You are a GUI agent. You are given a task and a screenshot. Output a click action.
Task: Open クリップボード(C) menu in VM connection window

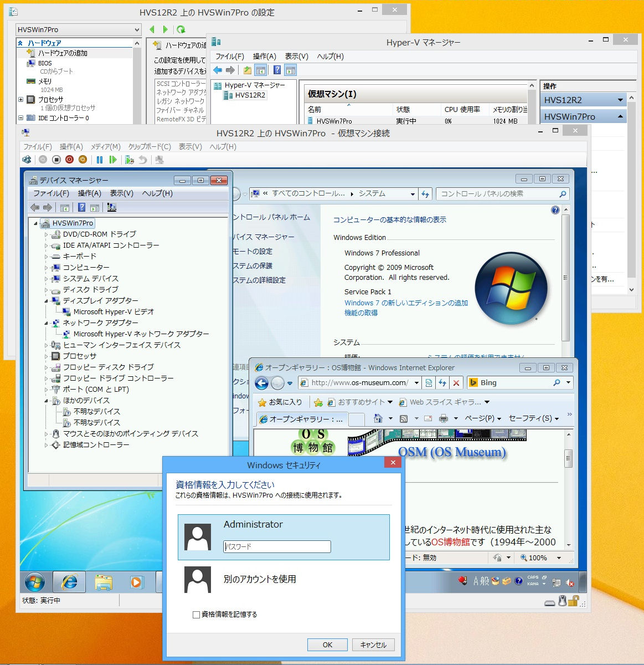coord(150,147)
